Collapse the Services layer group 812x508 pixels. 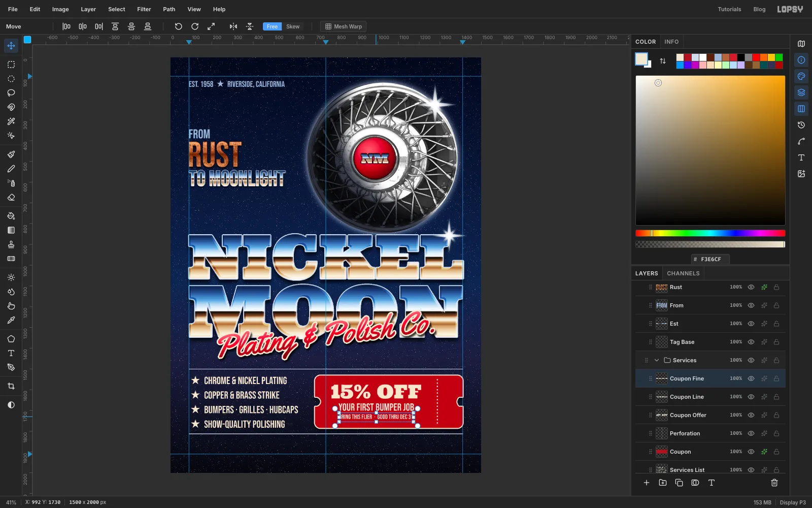(x=657, y=360)
